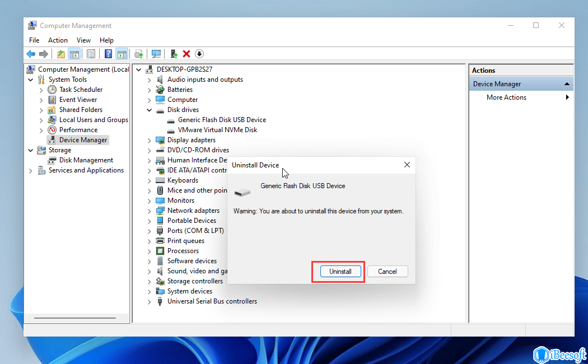Select Audio inputs and outputs category
This screenshot has height=364, width=588.
tap(205, 80)
